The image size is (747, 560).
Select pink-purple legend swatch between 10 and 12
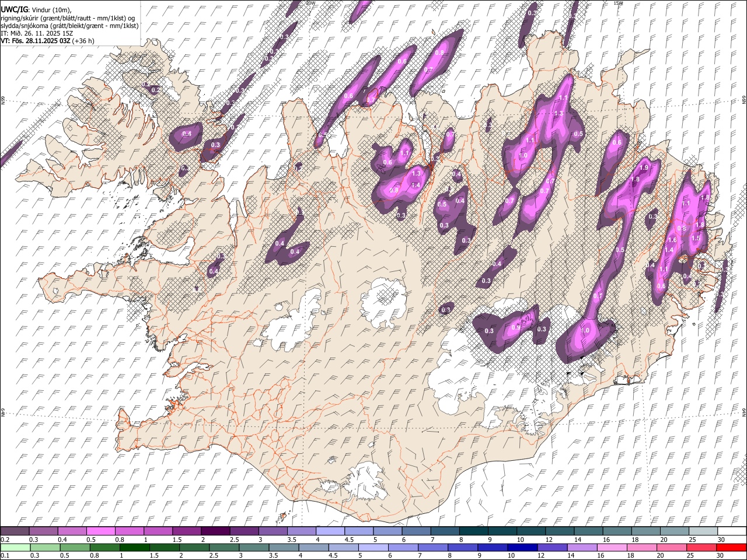coord(530,531)
